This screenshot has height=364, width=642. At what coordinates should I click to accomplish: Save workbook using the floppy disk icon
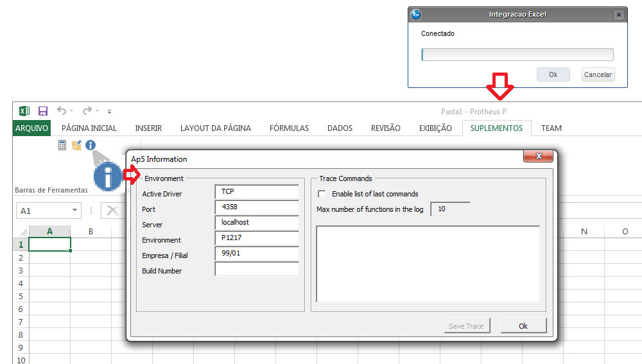click(x=43, y=111)
